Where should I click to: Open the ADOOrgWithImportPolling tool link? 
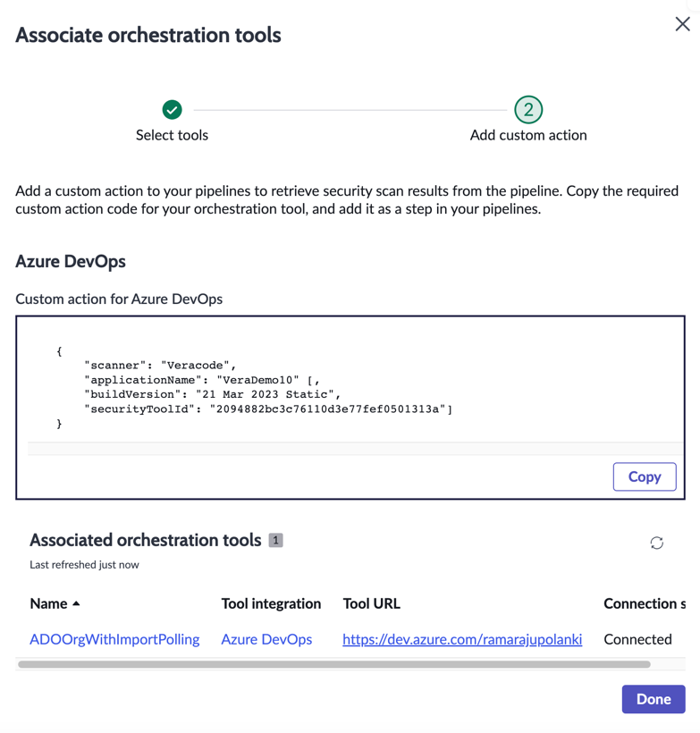pyautogui.click(x=114, y=639)
